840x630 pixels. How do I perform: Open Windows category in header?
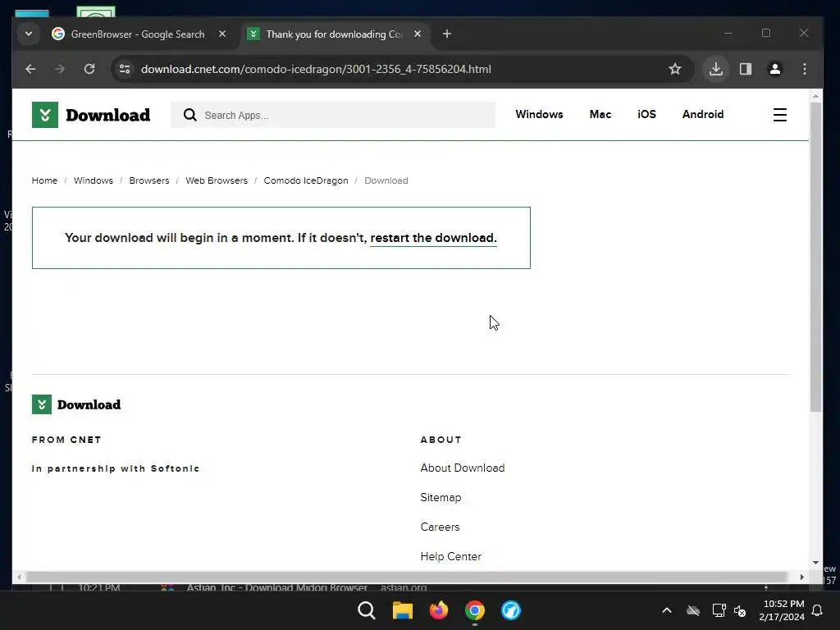[539, 114]
